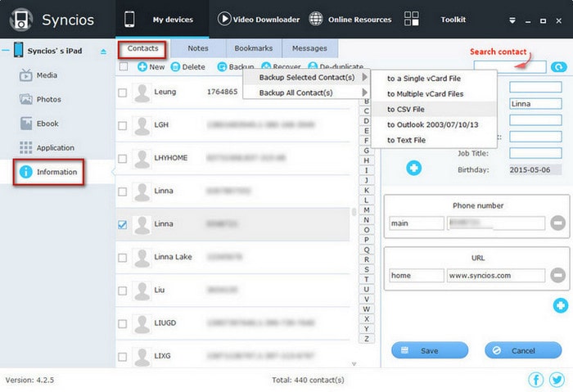Image resolution: width=573 pixels, height=392 pixels.
Task: Expand Backup Selected Contact(s) submenu
Action: coord(307,78)
